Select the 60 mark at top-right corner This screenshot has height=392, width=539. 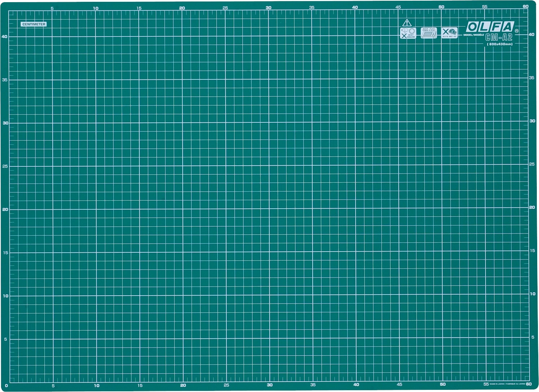coord(526,6)
